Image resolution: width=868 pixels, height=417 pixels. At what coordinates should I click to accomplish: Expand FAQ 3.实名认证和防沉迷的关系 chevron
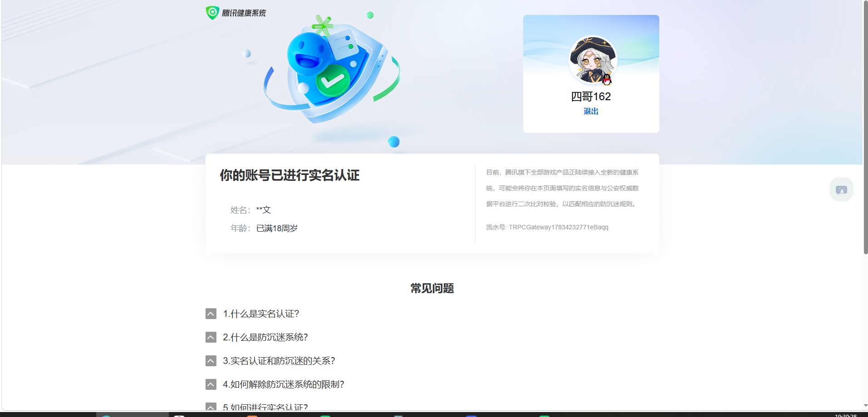point(211,361)
